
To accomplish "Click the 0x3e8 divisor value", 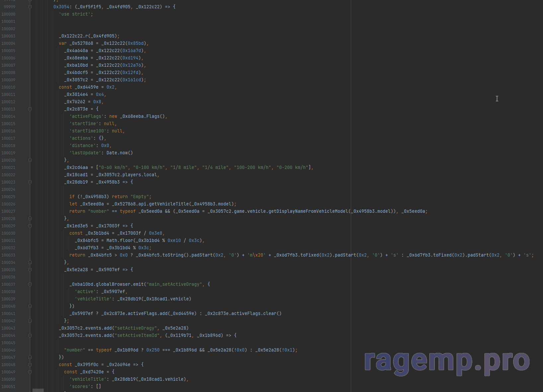I will [x=156, y=233].
